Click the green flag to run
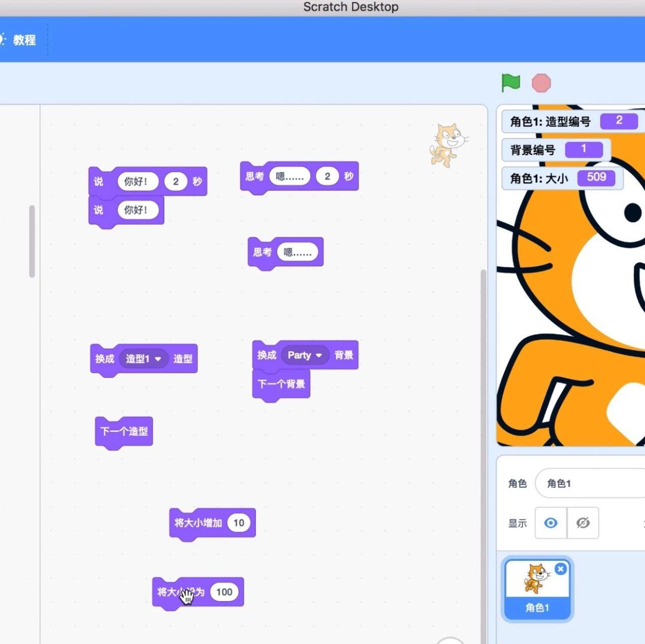645x644 pixels. pyautogui.click(x=510, y=83)
